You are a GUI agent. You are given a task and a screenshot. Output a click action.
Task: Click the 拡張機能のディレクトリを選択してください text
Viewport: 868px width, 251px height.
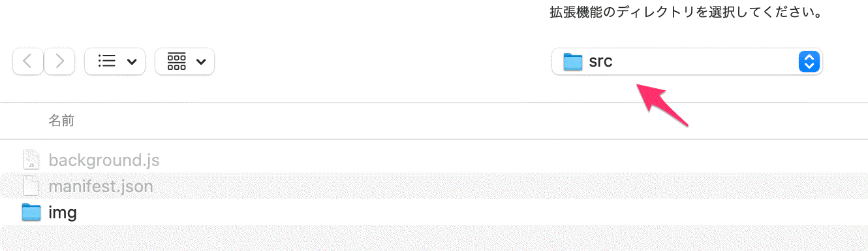[x=685, y=12]
